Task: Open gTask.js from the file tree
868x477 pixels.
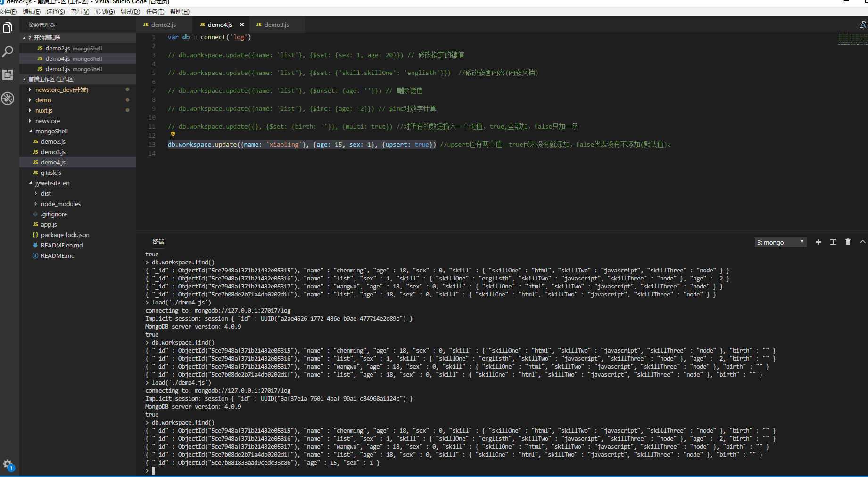Action: (x=51, y=173)
